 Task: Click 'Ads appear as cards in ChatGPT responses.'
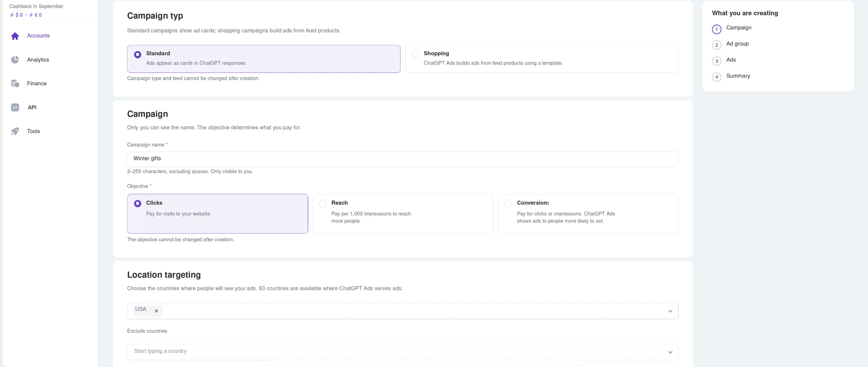[x=196, y=63]
